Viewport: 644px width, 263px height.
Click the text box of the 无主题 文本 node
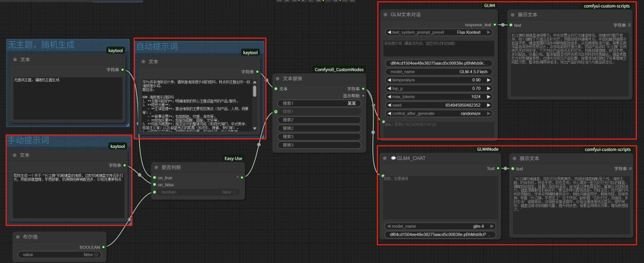68,98
